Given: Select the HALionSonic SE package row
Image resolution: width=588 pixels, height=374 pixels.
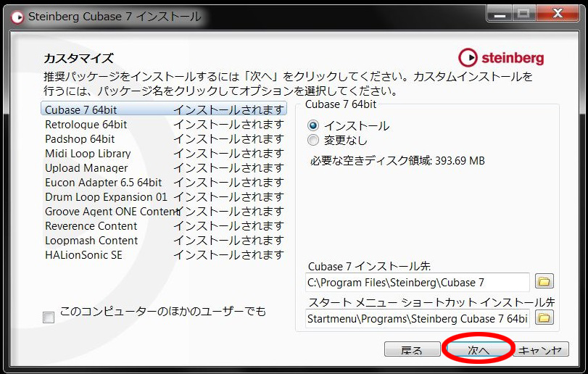Looking at the screenshot, I should pos(164,255).
